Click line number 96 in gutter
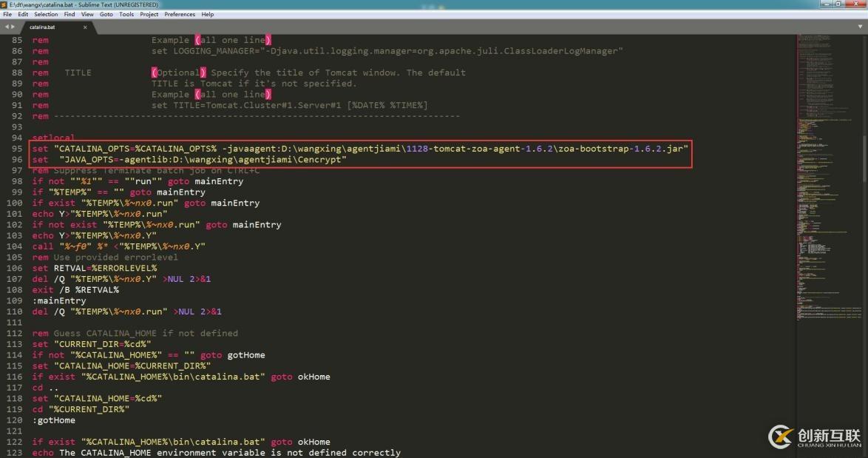This screenshot has height=458, width=868. [x=16, y=160]
